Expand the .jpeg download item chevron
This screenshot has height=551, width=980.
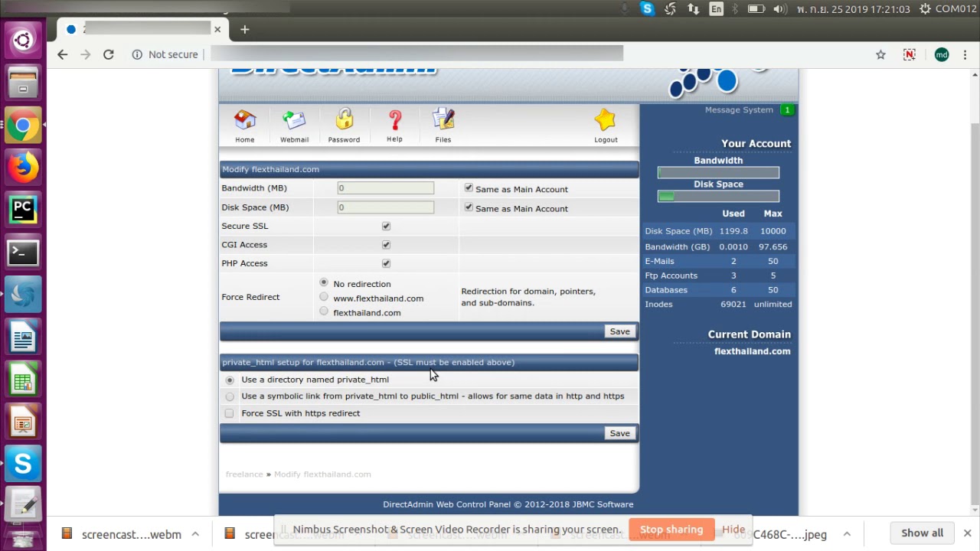click(x=847, y=534)
